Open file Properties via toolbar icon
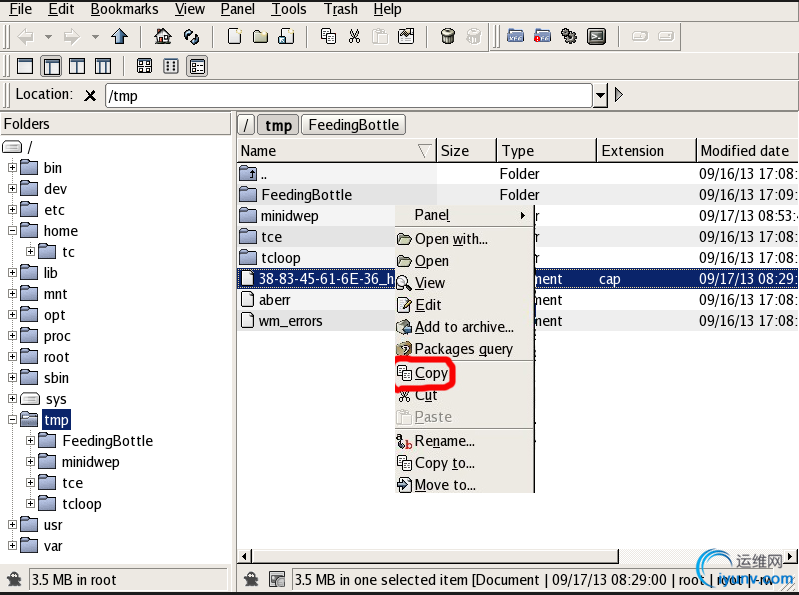Viewport: 799px width, 595px height. (x=406, y=37)
